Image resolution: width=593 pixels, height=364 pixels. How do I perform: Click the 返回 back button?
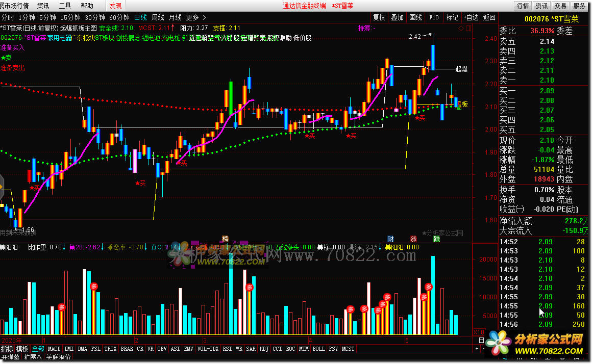pos(489,17)
